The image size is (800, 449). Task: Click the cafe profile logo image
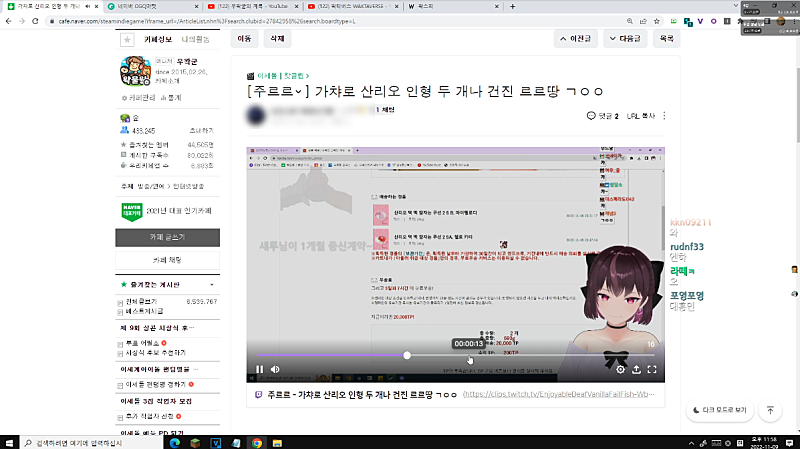(x=135, y=71)
